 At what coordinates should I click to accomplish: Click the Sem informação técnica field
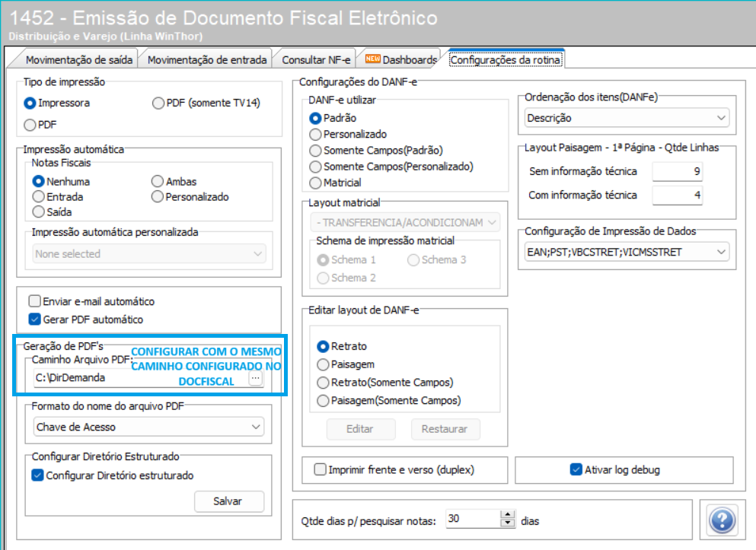pyautogui.click(x=678, y=171)
